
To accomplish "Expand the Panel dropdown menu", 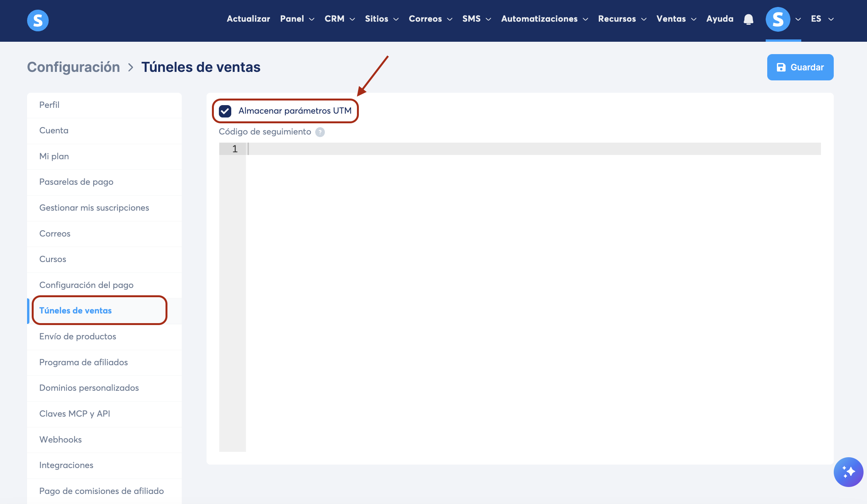I will coord(297,19).
